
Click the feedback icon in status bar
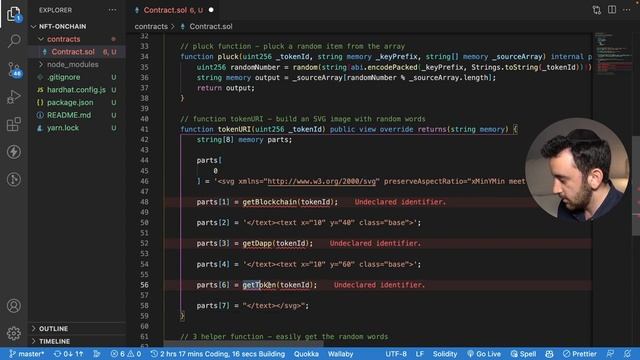[611, 354]
